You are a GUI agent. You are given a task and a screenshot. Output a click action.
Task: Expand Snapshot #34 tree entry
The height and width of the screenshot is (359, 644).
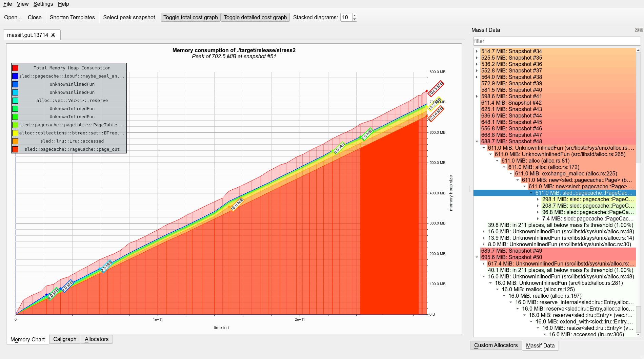[x=477, y=51]
